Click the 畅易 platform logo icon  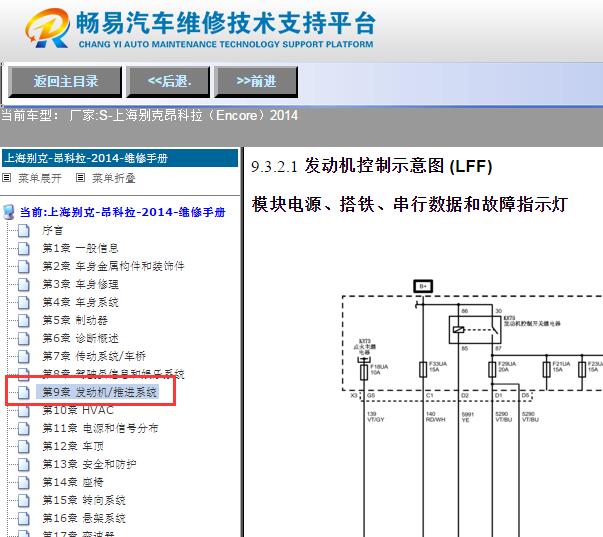click(x=47, y=28)
